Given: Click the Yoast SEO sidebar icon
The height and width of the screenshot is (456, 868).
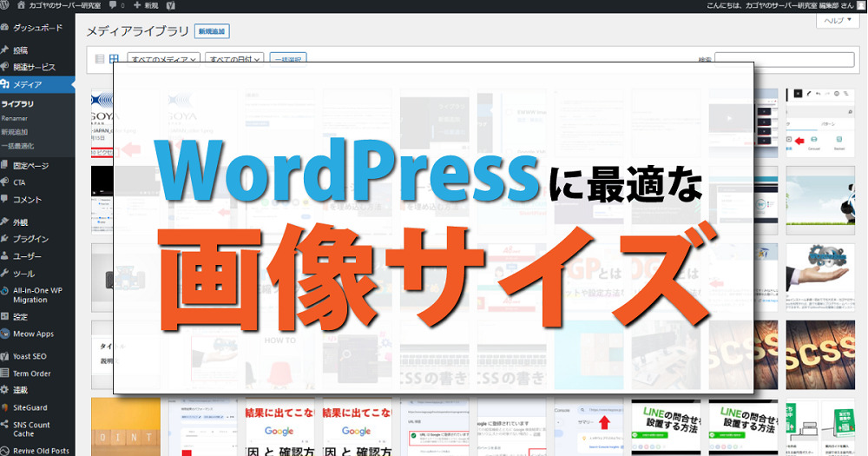Looking at the screenshot, I should 4,356.
